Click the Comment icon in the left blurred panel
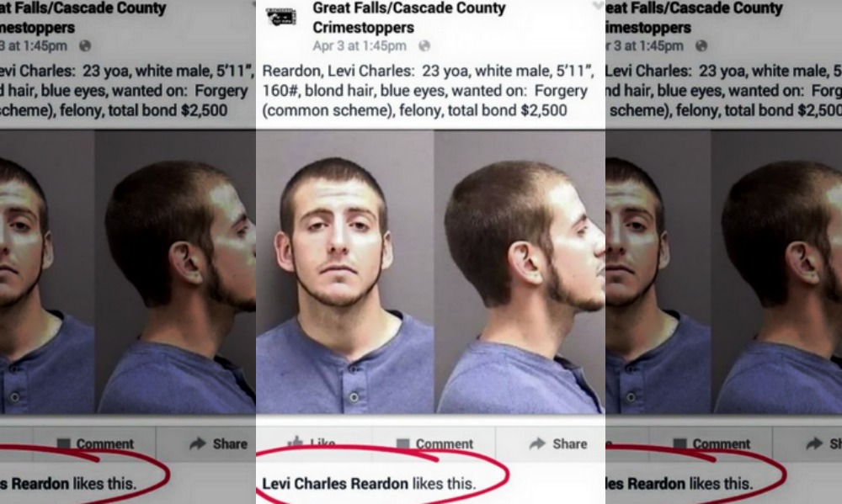The height and width of the screenshot is (504, 842). click(x=63, y=444)
